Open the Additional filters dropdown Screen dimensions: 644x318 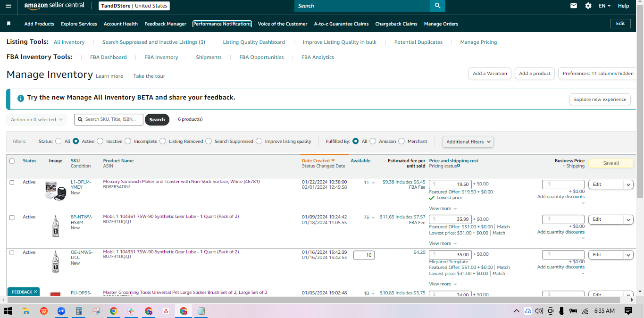[468, 142]
